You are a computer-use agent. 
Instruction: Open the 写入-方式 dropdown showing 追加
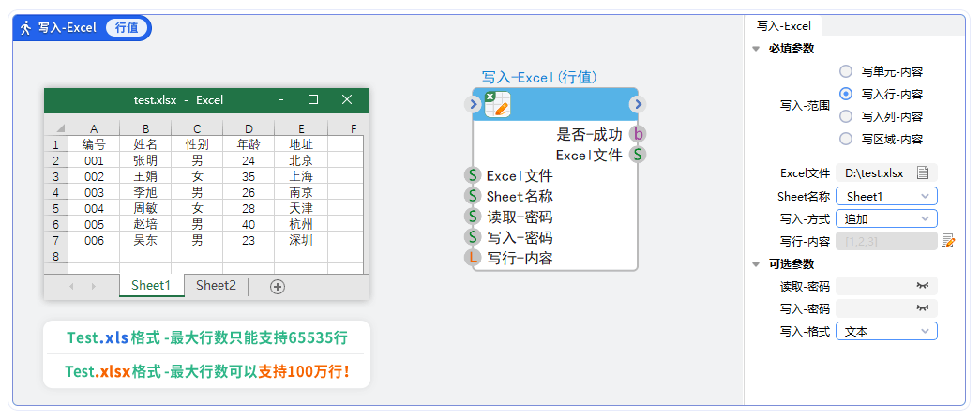coord(886,218)
